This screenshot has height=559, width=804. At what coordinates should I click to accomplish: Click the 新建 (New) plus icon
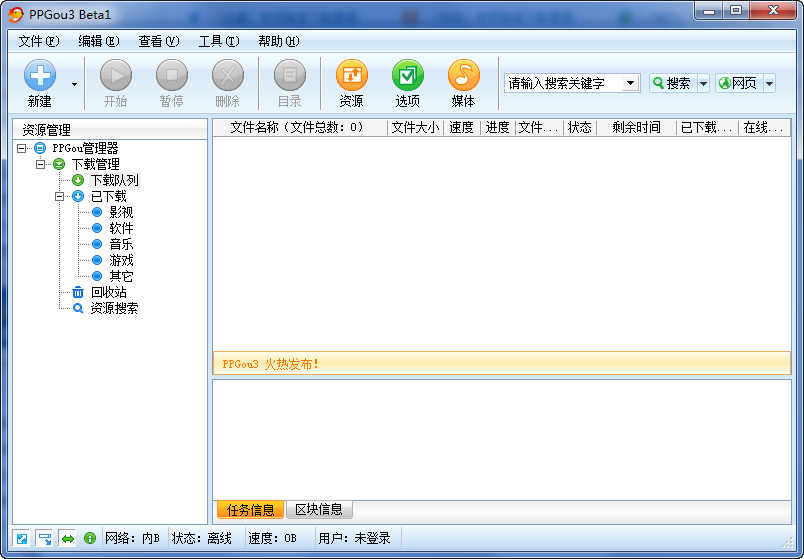coord(39,75)
